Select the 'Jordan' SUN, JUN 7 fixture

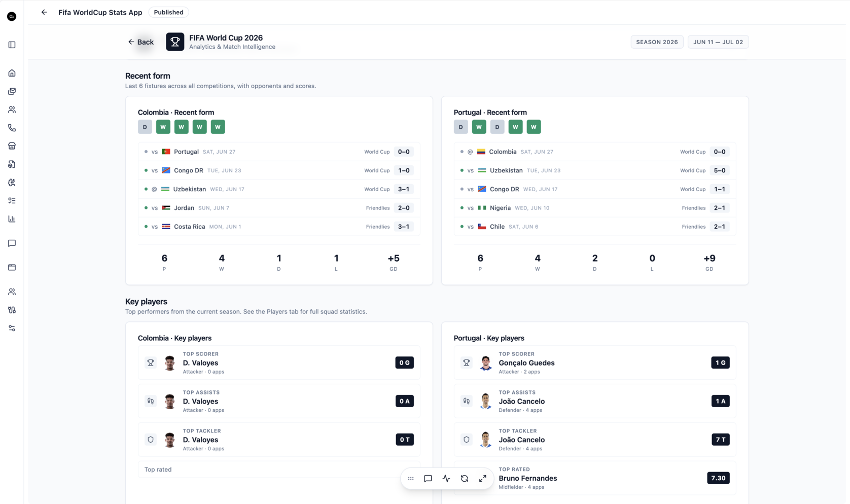[279, 208]
